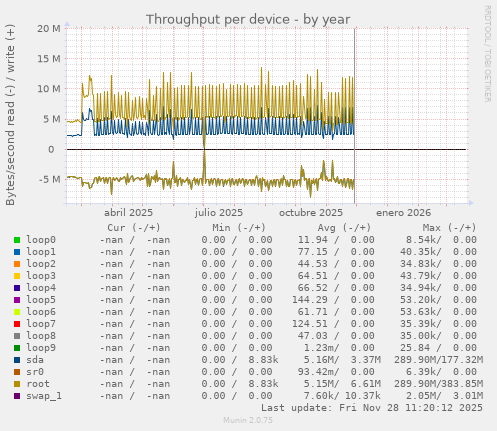The width and height of the screenshot is (497, 431).
Task: Click the graph title 'Throughput per device - by year'
Action: click(248, 19)
